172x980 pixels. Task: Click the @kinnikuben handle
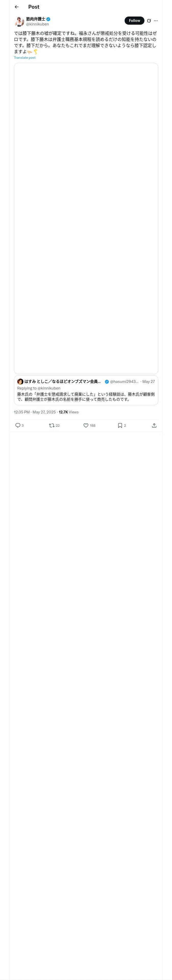37,24
